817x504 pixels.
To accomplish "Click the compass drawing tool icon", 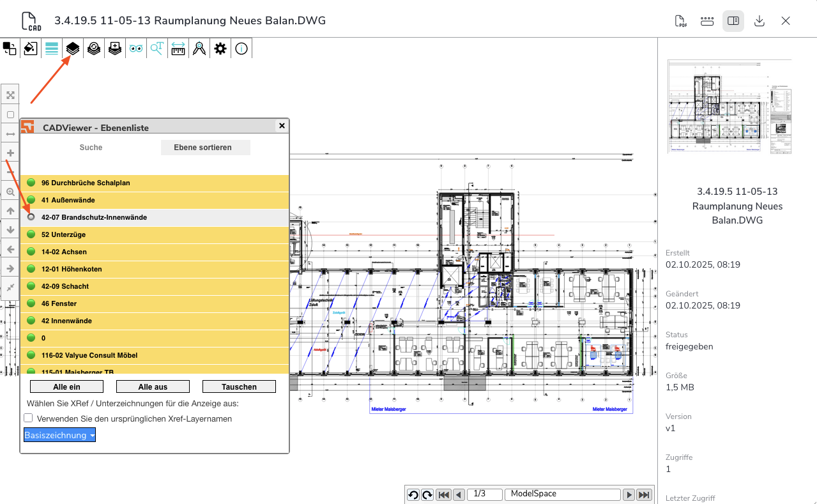I will pyautogui.click(x=199, y=49).
